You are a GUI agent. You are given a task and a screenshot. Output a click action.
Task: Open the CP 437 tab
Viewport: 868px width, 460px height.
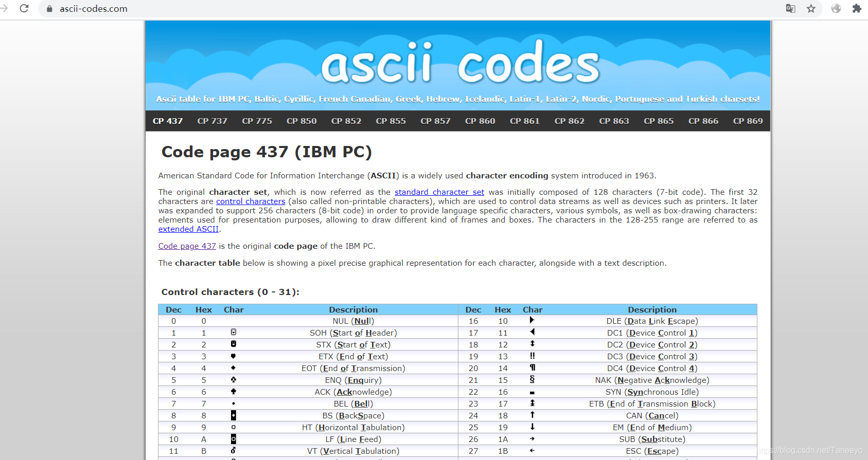pyautogui.click(x=168, y=121)
